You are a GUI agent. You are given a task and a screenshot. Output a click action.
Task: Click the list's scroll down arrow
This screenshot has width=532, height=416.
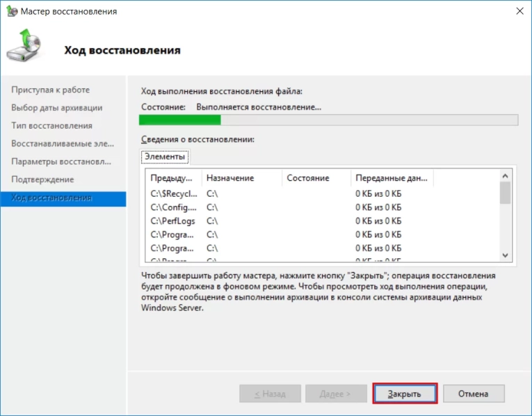(505, 255)
